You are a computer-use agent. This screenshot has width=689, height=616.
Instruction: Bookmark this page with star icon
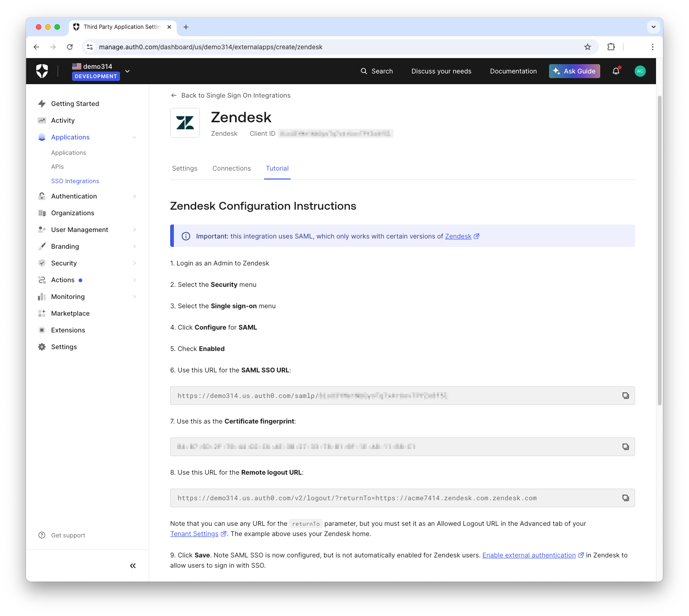(x=588, y=47)
